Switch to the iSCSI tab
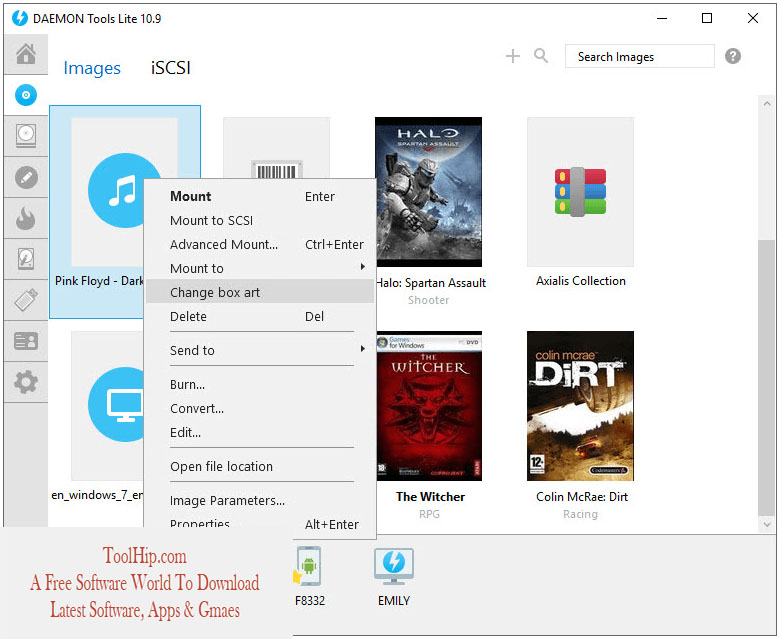 [171, 68]
